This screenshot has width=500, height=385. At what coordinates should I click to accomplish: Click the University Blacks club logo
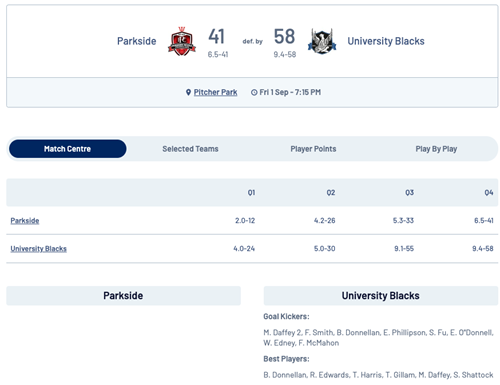click(322, 41)
